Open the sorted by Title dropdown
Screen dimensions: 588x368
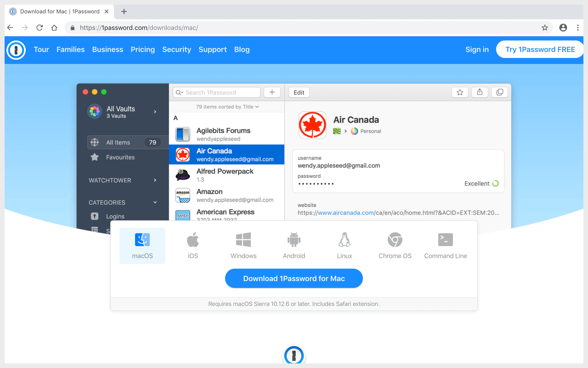tap(227, 107)
